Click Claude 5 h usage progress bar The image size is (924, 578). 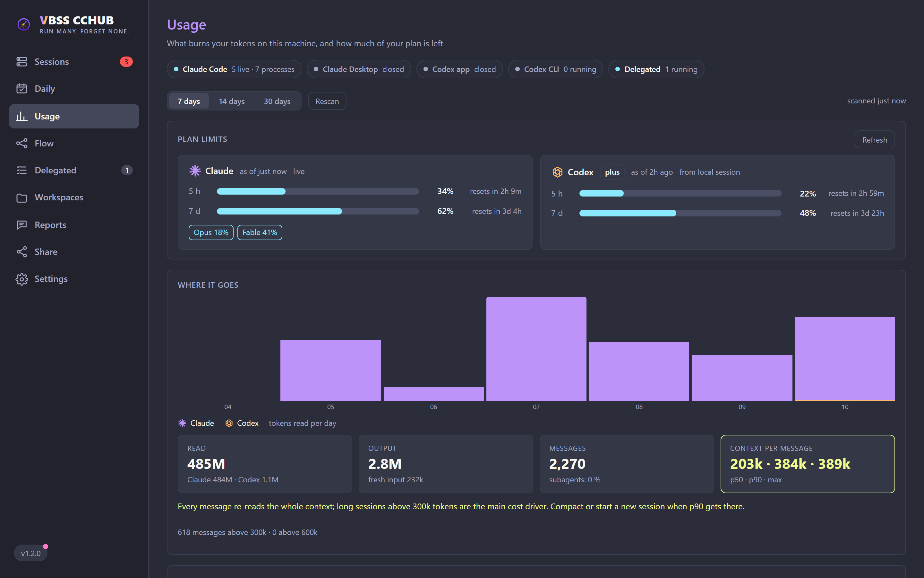[318, 191]
